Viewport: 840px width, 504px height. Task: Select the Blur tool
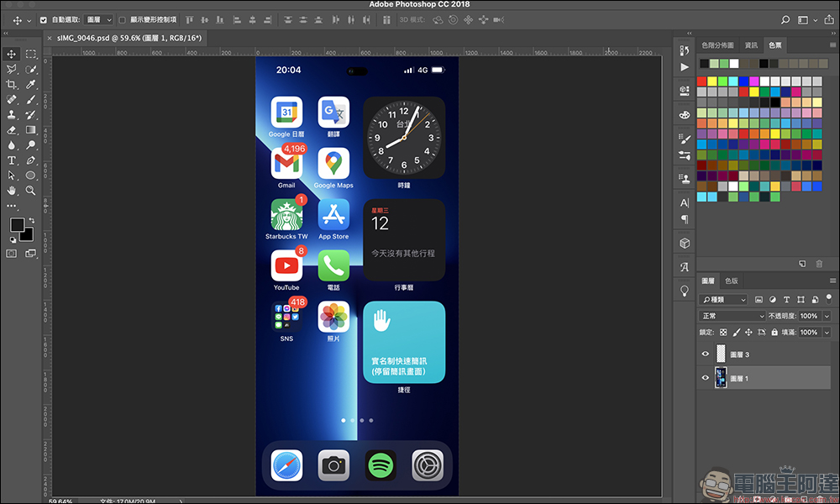point(11,145)
